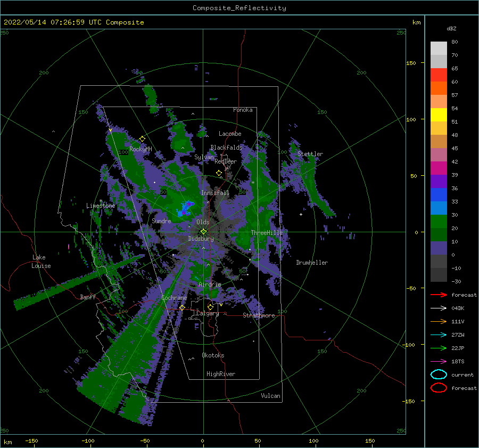
Task: Click the cyan current ellipse in the legend
Action: tap(439, 374)
